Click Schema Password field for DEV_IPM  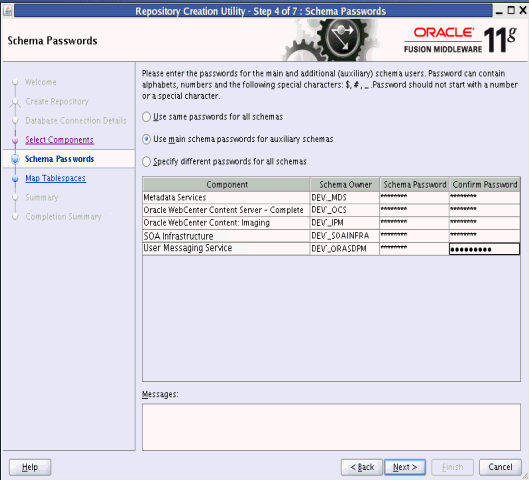[x=414, y=223]
